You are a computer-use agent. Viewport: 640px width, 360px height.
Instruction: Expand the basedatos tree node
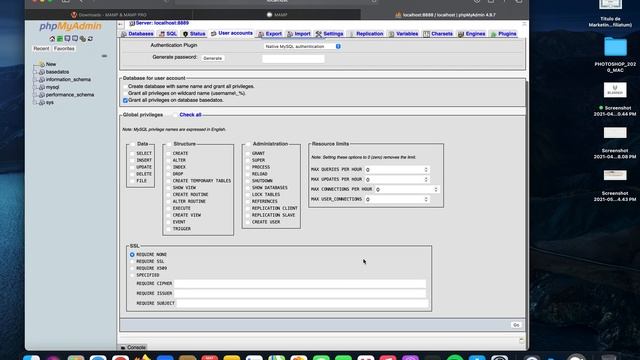tap(35, 72)
